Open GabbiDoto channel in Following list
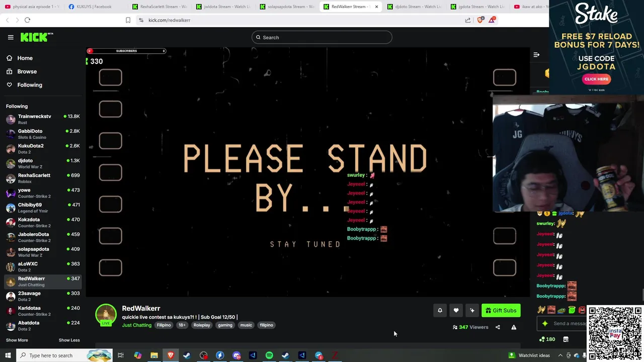 coord(43,134)
